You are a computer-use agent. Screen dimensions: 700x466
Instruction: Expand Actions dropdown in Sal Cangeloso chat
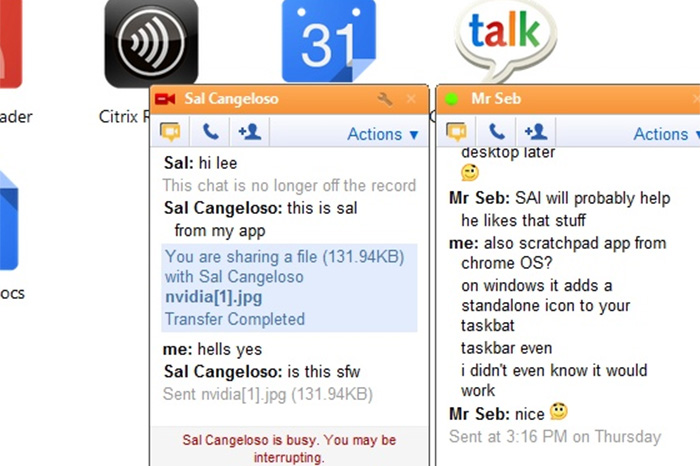point(383,134)
